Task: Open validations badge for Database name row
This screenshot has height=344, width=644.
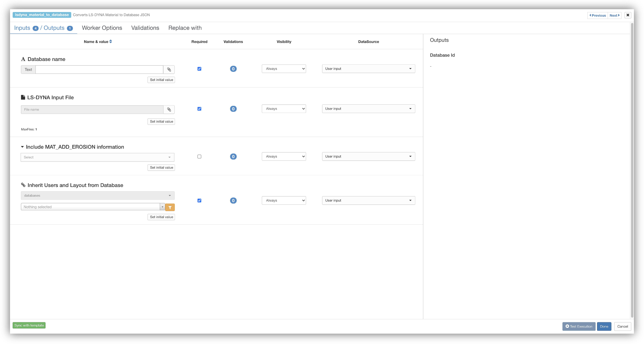Action: 233,69
